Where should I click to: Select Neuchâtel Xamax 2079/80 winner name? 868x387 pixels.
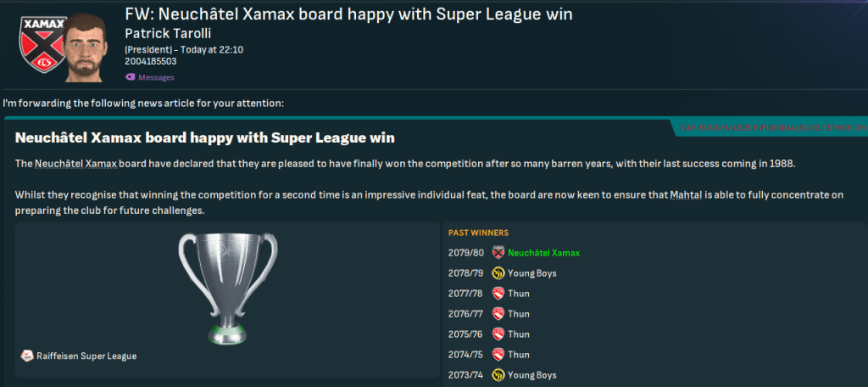click(544, 253)
